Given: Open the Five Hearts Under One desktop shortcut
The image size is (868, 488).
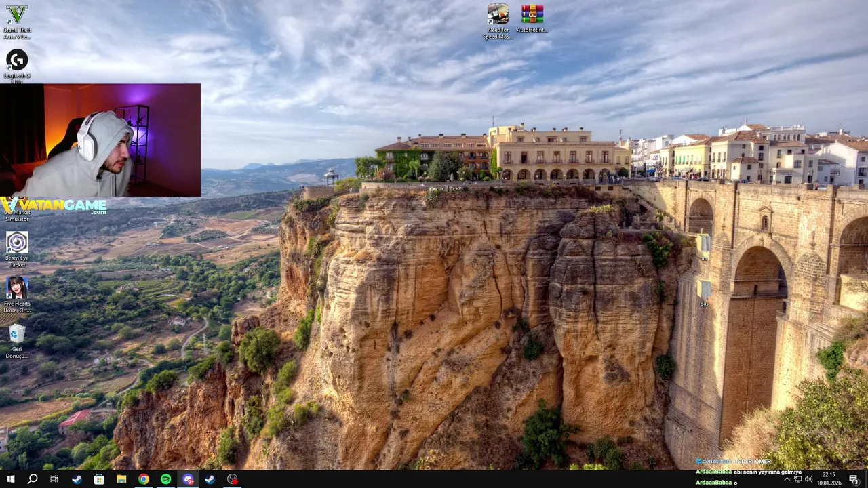Looking at the screenshot, I should (x=17, y=294).
